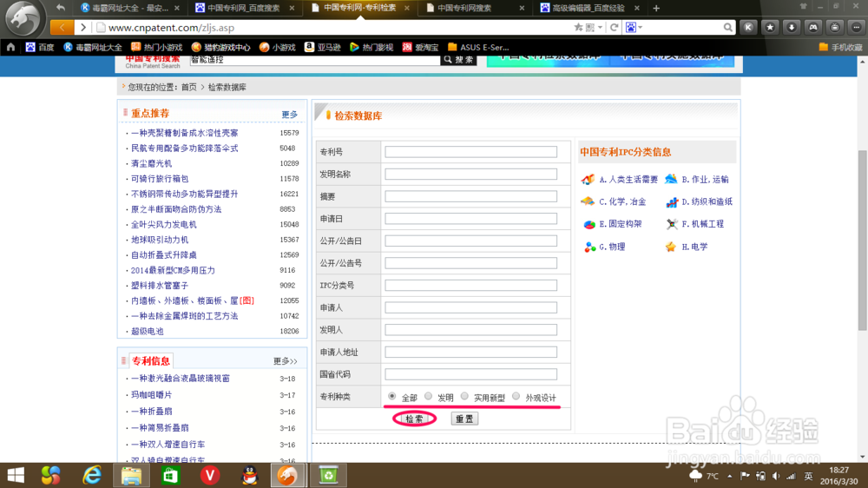Switch to the 中国专利网_百度搜索 tab
Image resolution: width=868 pixels, height=488 pixels.
(244, 8)
